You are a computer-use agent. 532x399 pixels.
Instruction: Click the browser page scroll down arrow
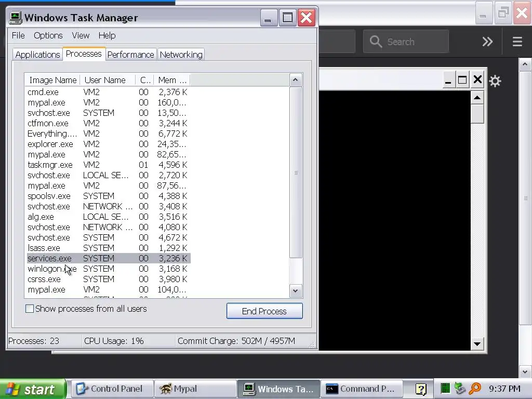click(525, 371)
